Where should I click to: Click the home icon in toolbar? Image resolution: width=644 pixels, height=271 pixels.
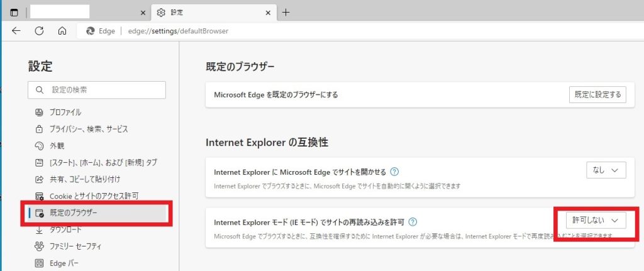62,31
